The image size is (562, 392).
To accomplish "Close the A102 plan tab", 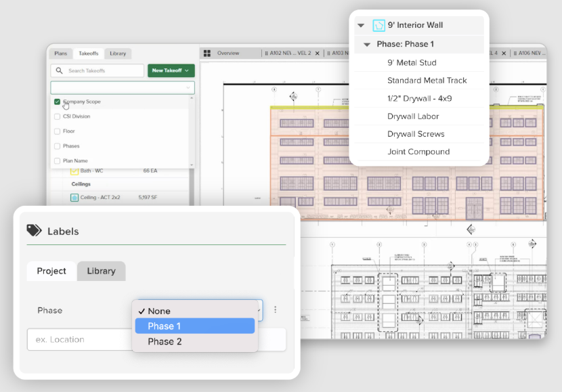I will 317,53.
